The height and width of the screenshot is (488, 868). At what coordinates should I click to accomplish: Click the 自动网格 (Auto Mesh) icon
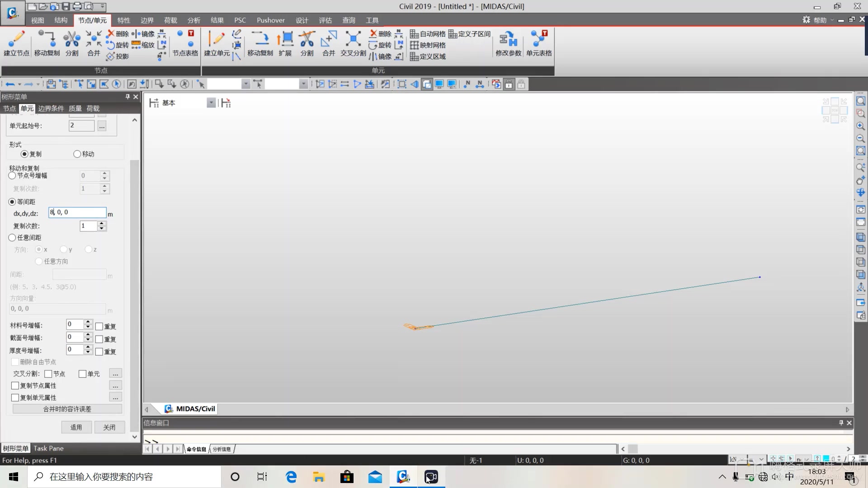pos(428,34)
